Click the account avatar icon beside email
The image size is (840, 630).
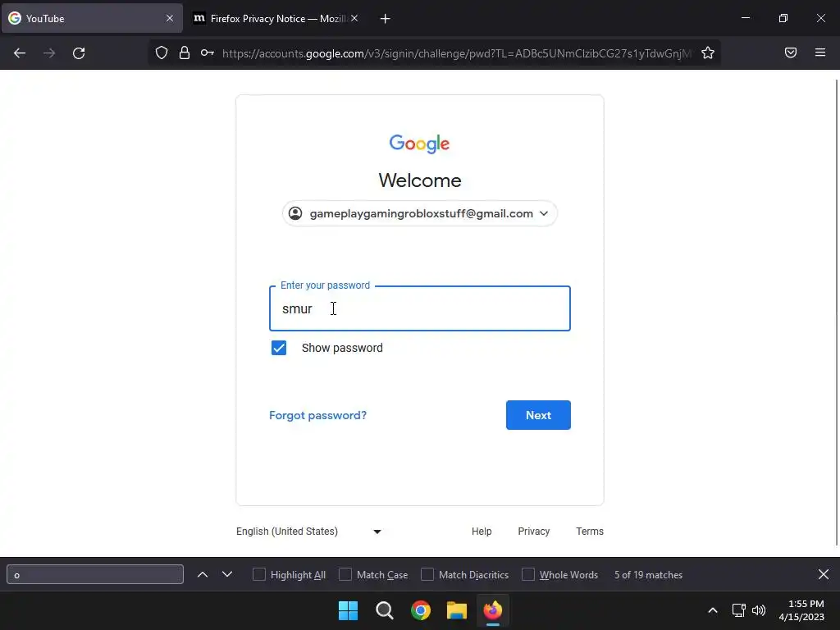pyautogui.click(x=295, y=213)
